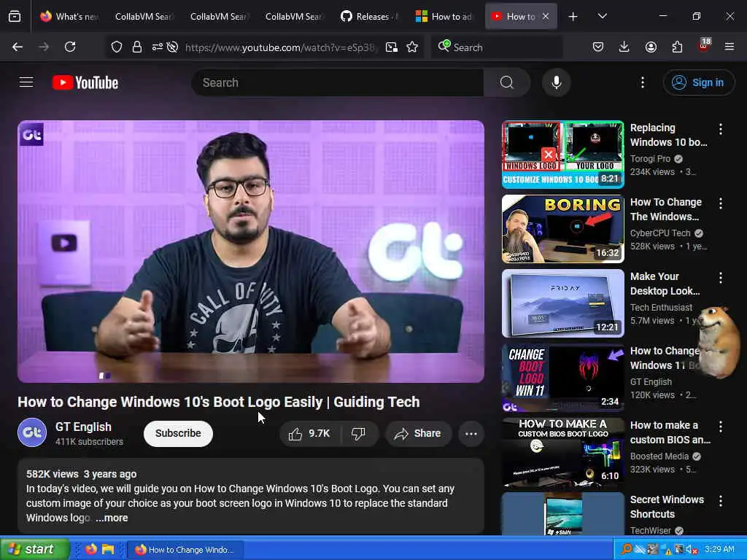Switch to the Microsoft "How to ad" tab
The height and width of the screenshot is (560, 747).
pos(444,16)
